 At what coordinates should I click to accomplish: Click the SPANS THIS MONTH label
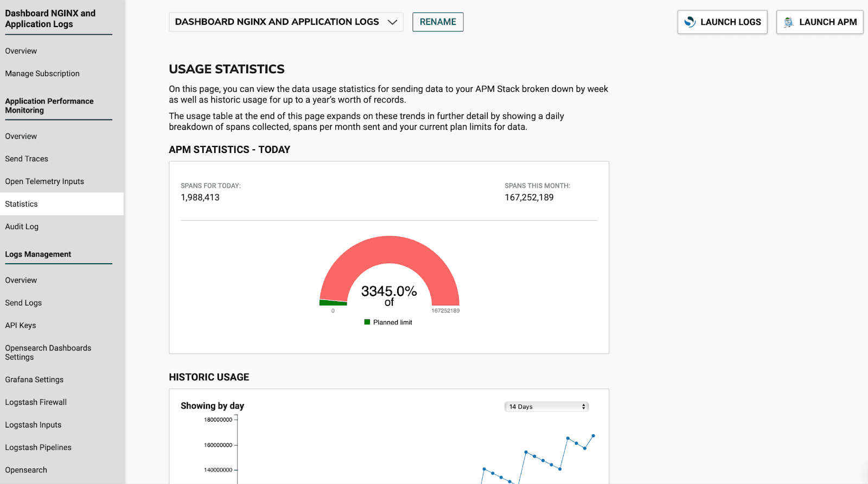point(537,186)
